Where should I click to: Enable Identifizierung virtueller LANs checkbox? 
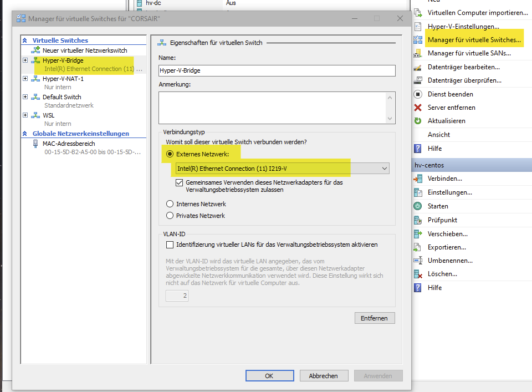170,245
